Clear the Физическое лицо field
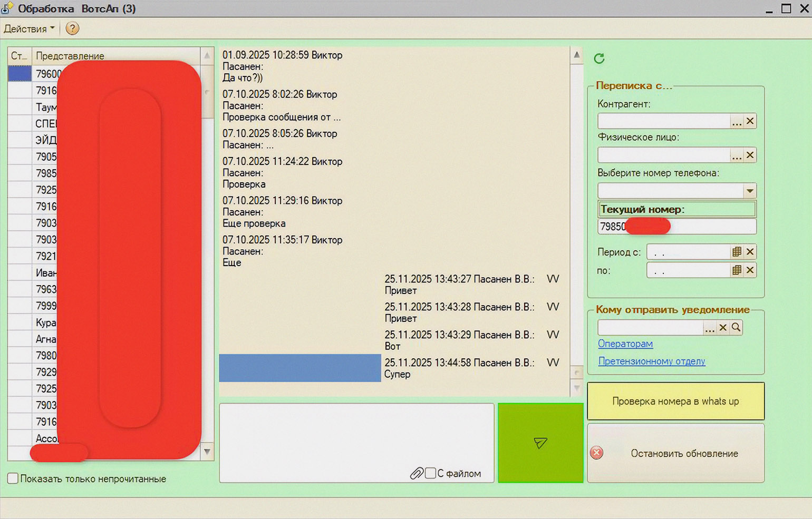This screenshot has height=519, width=812. click(x=750, y=155)
